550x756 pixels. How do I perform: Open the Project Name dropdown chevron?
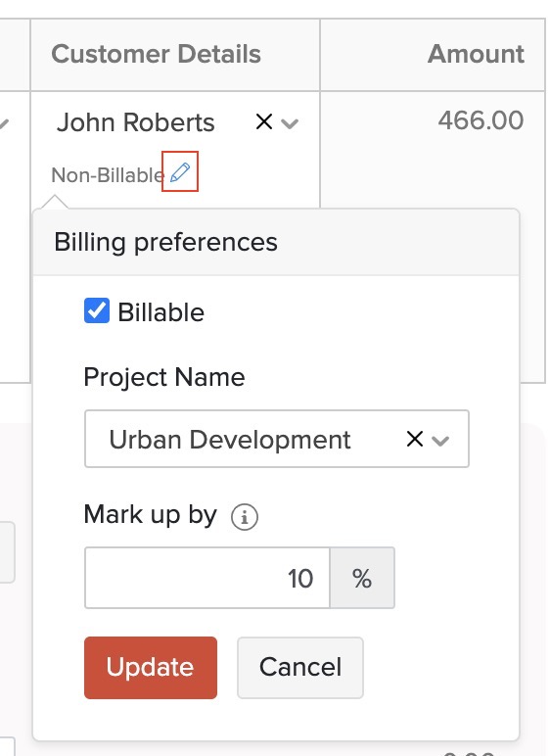pos(440,441)
